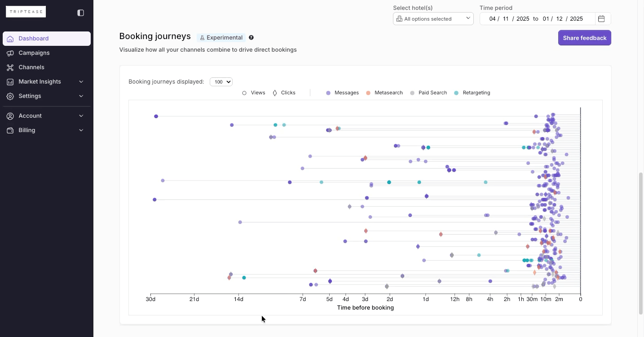The width and height of the screenshot is (644, 337).
Task: Toggle the Retargeting legend item
Action: point(472,93)
